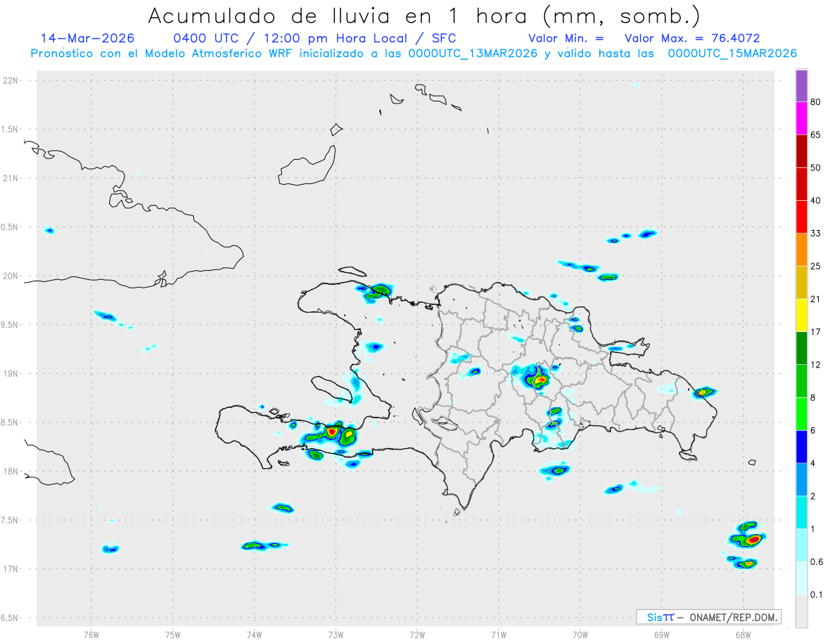Select the '17N' latitude label
The image size is (834, 644).
pos(10,569)
